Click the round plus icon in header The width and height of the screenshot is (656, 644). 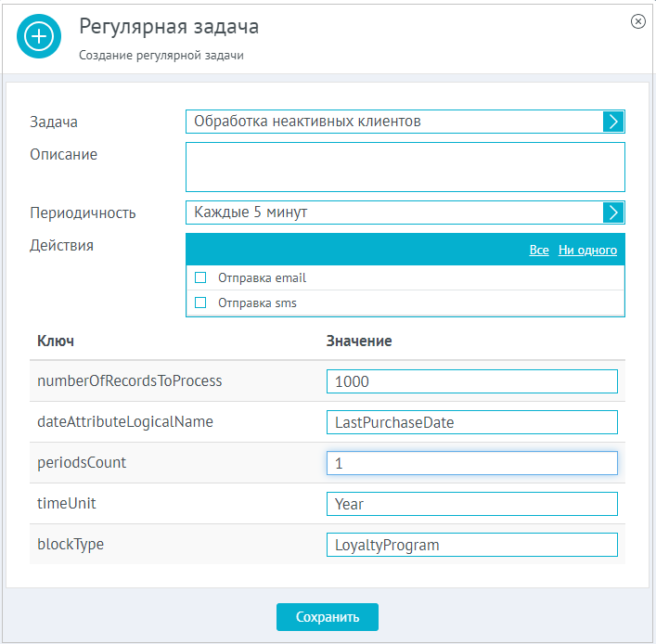tap(39, 36)
